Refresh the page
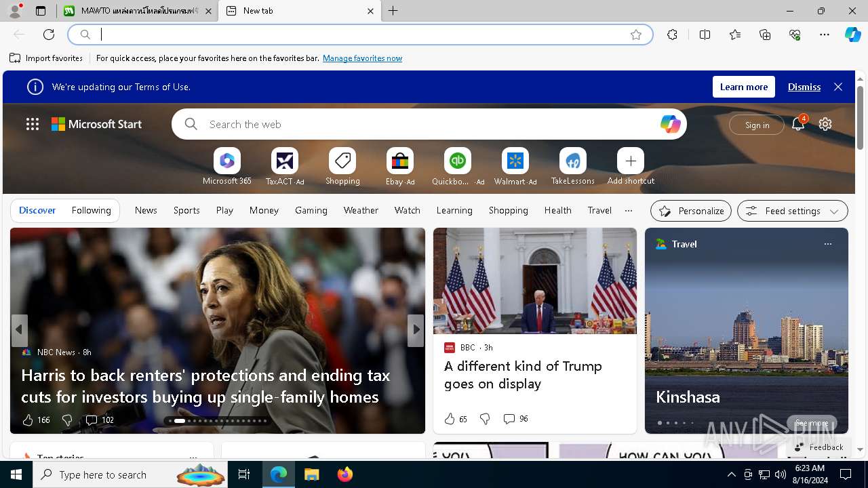The image size is (868, 488). pos(49,35)
